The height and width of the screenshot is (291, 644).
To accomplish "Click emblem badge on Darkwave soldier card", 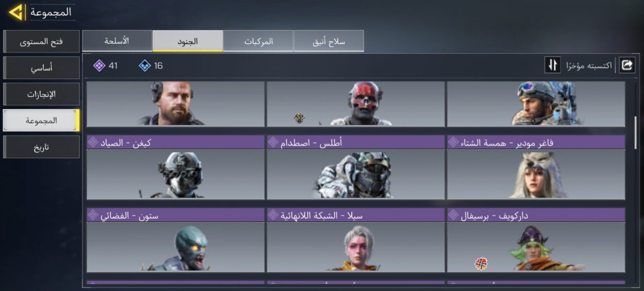I will (480, 264).
